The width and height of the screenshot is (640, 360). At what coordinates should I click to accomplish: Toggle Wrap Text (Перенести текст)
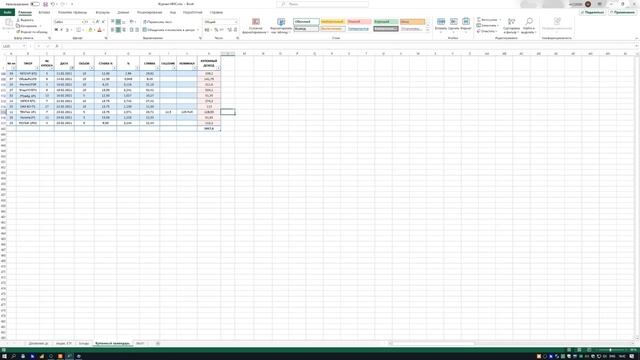click(158, 22)
